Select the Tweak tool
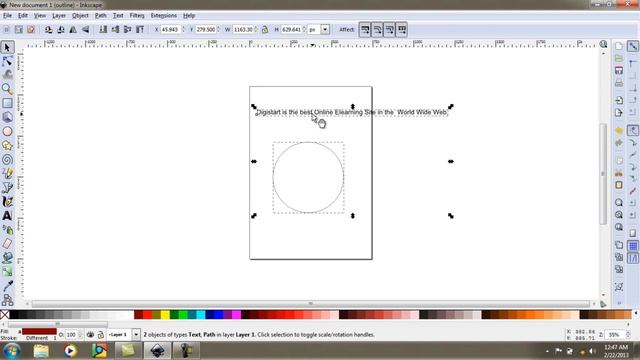This screenshot has width=640, height=360. click(x=7, y=75)
